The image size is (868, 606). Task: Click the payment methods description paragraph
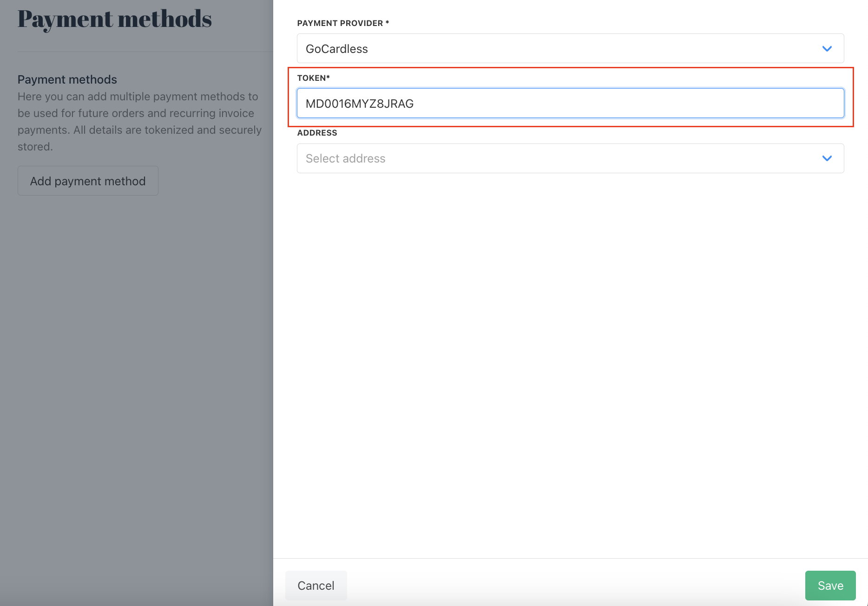click(x=140, y=122)
